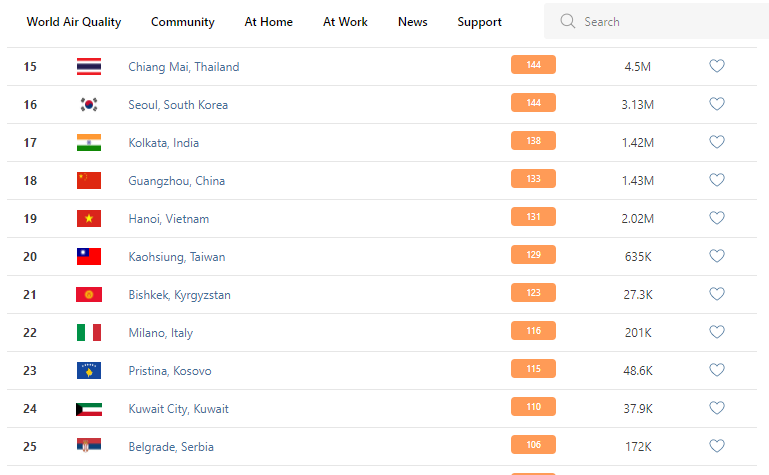Click the orange 144 AQI badge for Chiang Mai
The height and width of the screenshot is (475, 769).
(x=533, y=65)
